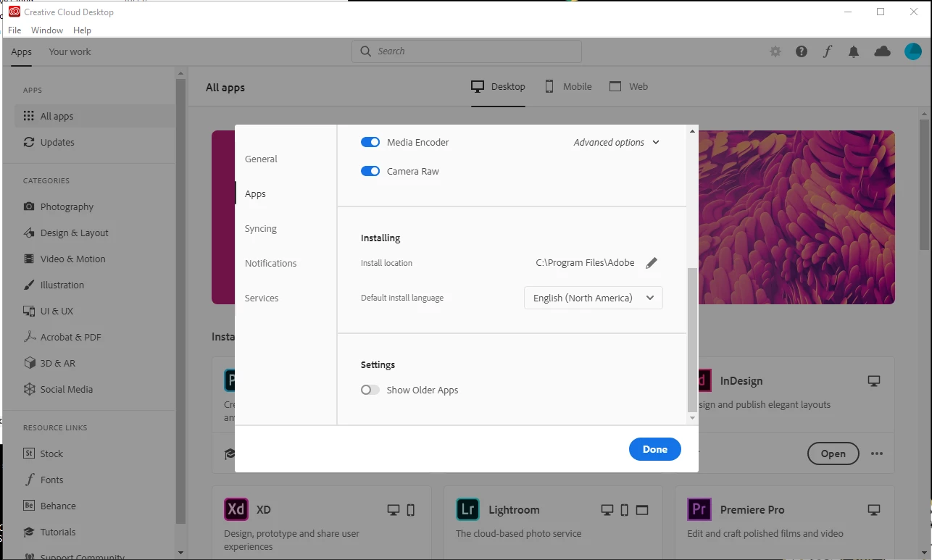932x560 pixels.
Task: Open the File menu
Action: coord(14,30)
